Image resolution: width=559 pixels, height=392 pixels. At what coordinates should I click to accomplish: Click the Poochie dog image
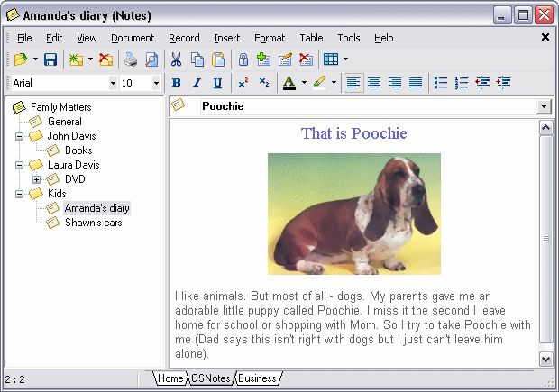click(353, 214)
